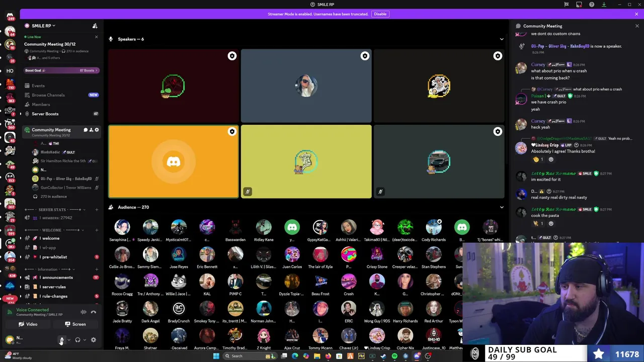Image resolution: width=644 pixels, height=362 pixels.
Task: Open File Explorer from the taskbar
Action: tap(317, 356)
